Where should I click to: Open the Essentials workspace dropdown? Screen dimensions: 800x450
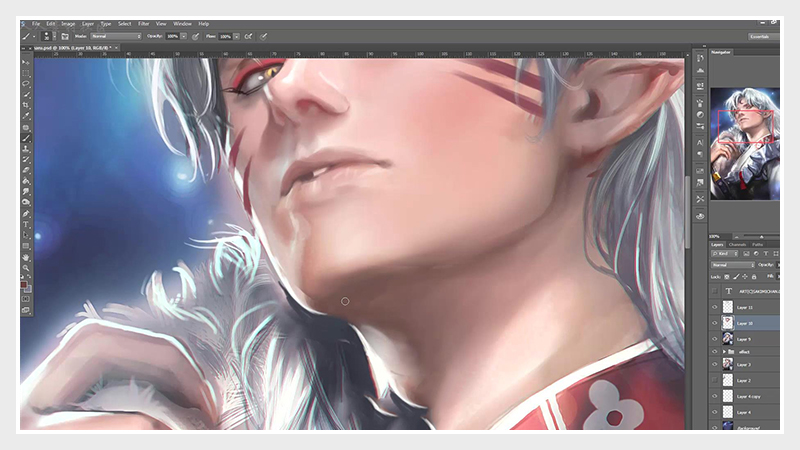[763, 36]
